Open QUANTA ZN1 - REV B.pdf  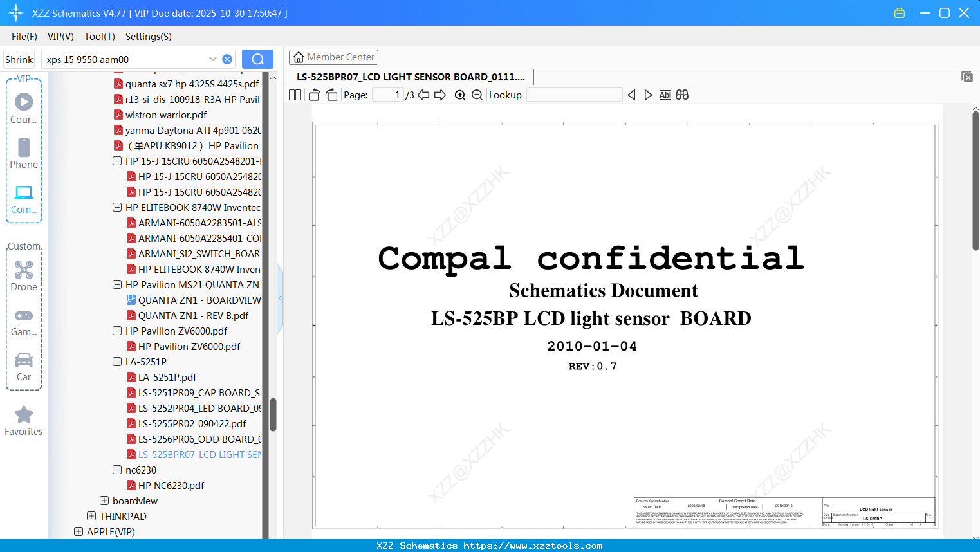tap(188, 315)
